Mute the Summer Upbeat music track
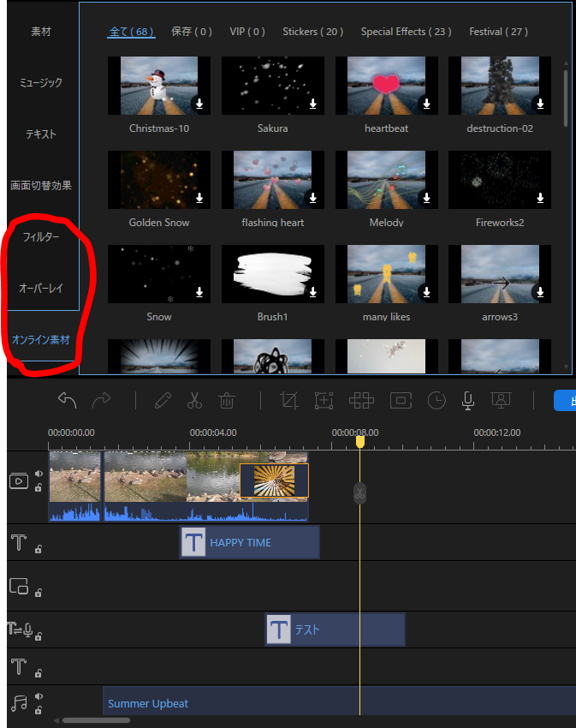576x728 pixels. [x=39, y=696]
